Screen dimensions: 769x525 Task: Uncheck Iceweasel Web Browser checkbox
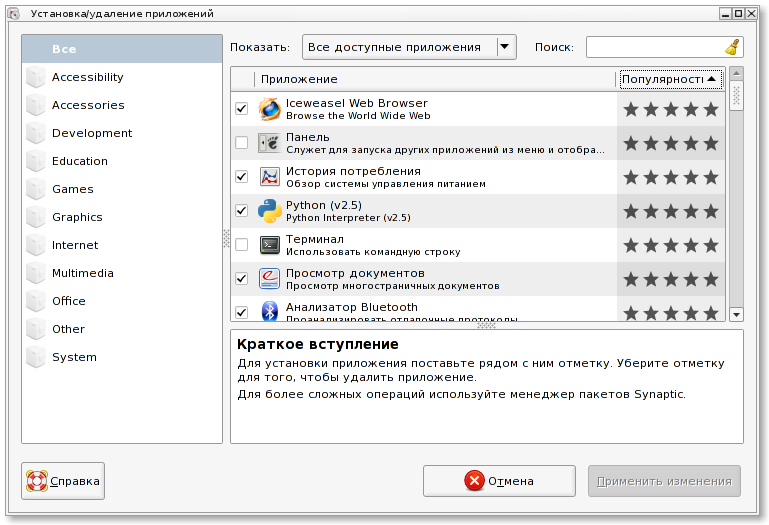(x=241, y=108)
